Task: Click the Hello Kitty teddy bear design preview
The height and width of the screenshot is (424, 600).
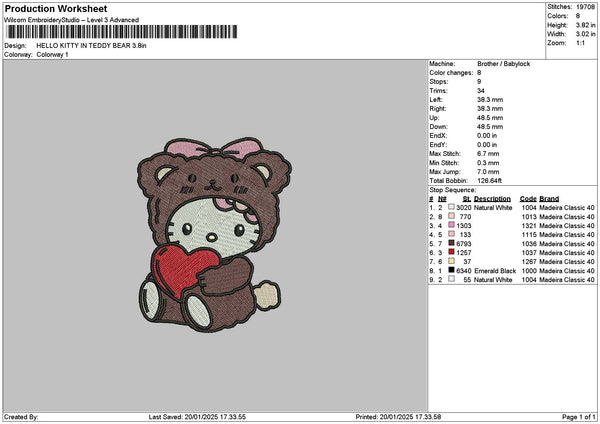Action: click(214, 234)
